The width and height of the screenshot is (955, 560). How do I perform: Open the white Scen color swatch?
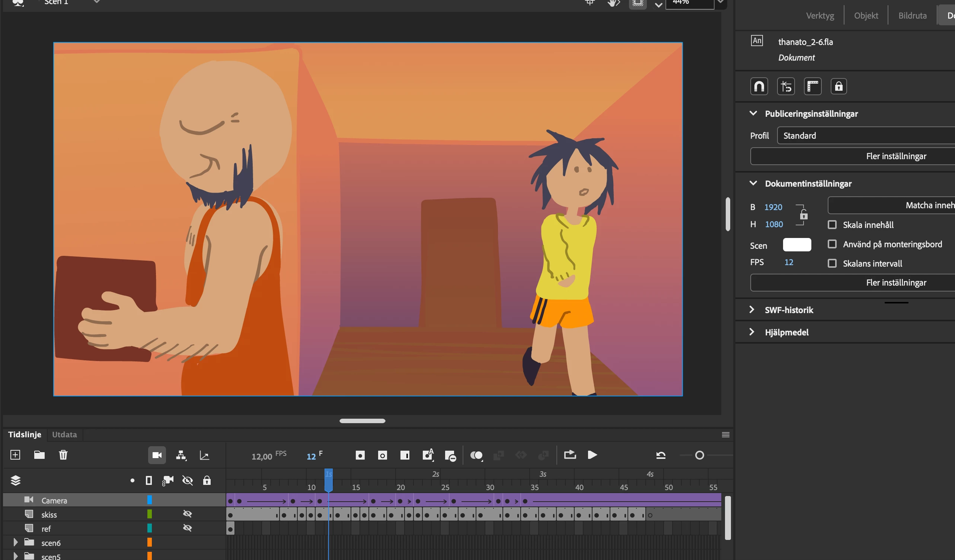pyautogui.click(x=796, y=245)
